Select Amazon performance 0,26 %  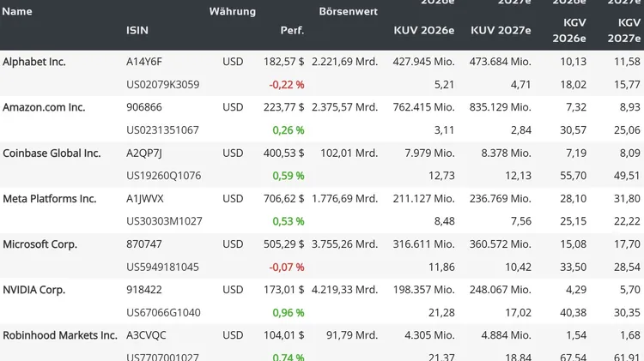point(289,130)
